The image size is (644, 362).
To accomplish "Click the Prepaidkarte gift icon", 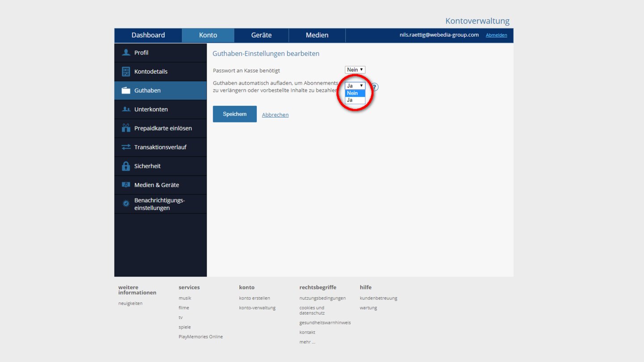I will pos(126,128).
